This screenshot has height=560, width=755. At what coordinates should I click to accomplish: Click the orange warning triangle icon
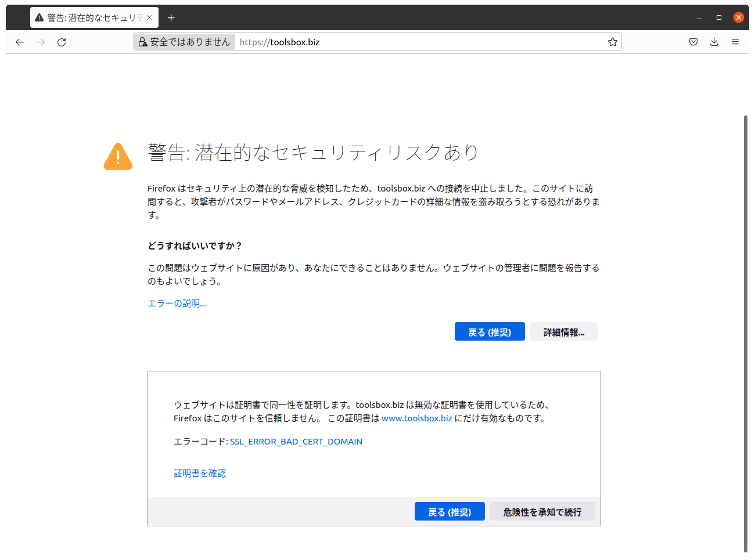118,157
